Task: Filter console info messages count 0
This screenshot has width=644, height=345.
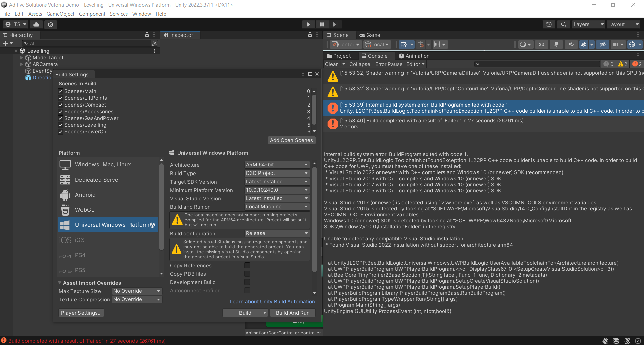Action: [x=609, y=64]
